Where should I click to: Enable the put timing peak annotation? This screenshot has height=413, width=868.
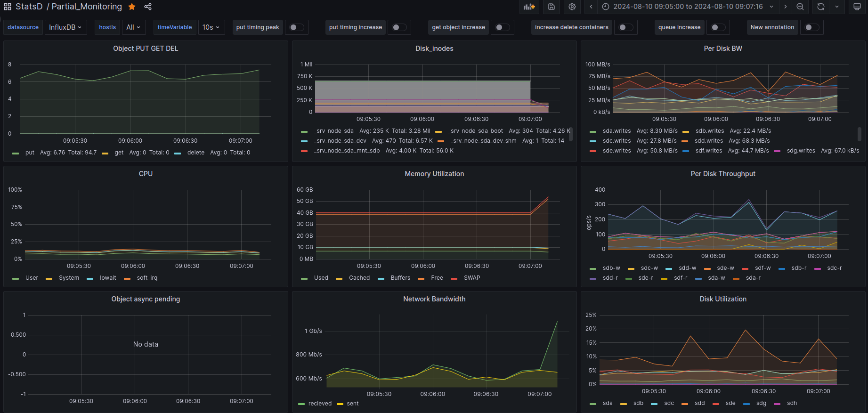(x=296, y=27)
